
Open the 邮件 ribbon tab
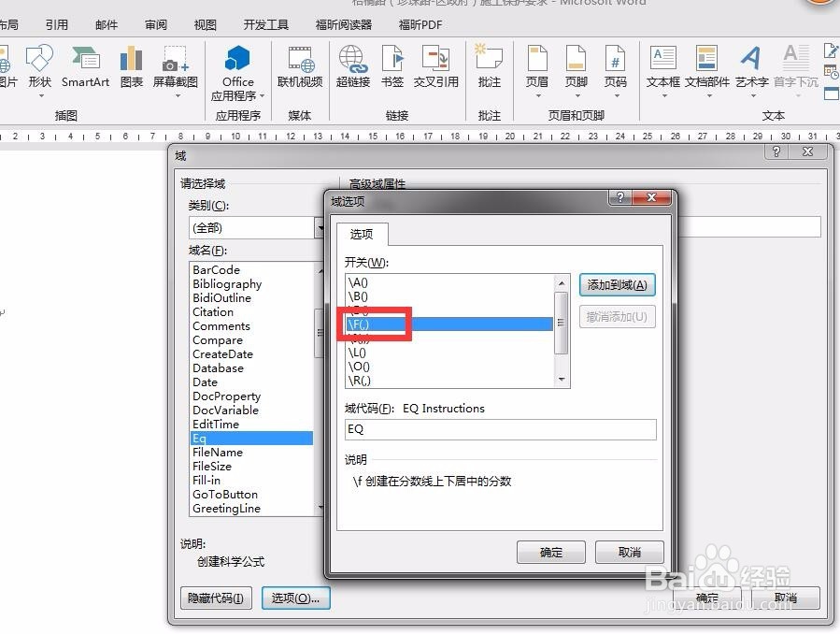[107, 24]
